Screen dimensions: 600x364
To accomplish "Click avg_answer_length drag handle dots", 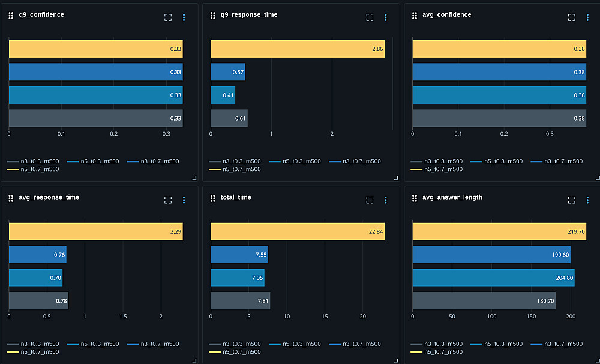I will click(415, 198).
